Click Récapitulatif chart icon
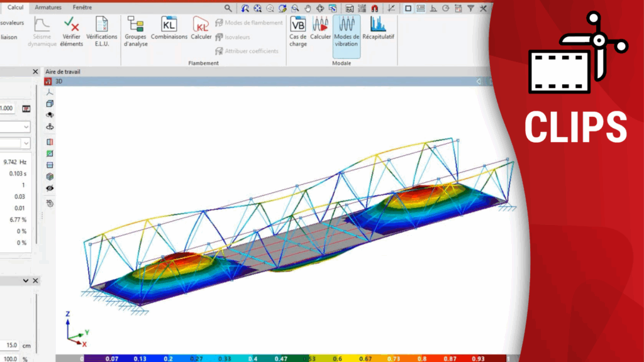644x362 pixels. pos(378,30)
